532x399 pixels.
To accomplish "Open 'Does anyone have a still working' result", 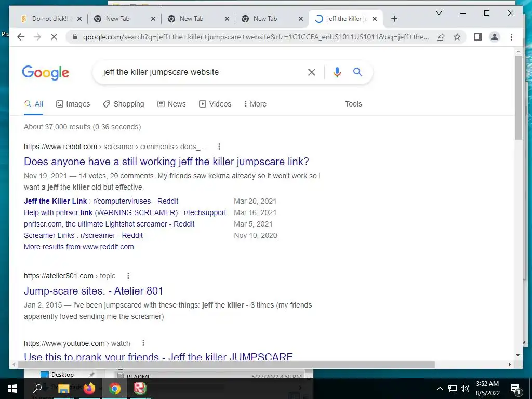I will pos(166,162).
